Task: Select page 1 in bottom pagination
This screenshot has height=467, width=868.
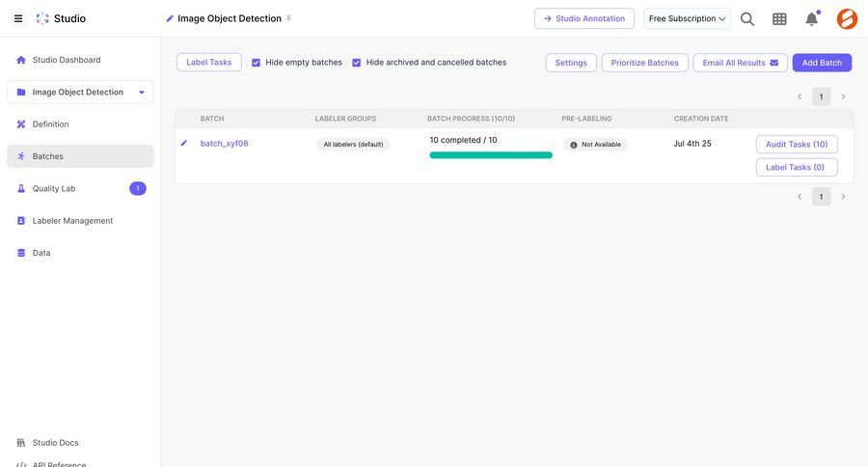Action: click(x=821, y=197)
